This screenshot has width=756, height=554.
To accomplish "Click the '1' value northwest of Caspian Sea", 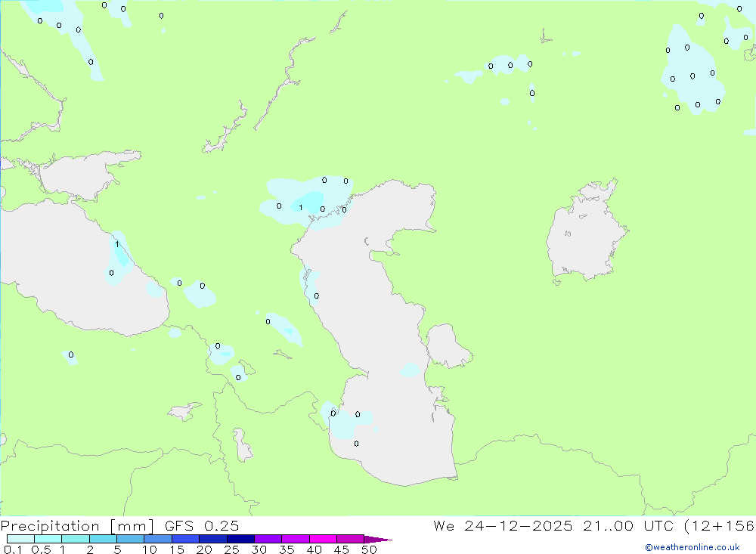I will coord(301,208).
